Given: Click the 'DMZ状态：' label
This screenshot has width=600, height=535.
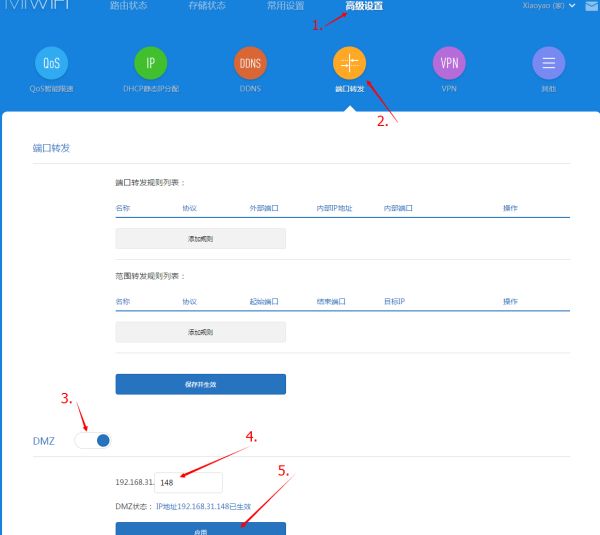Looking at the screenshot, I should pyautogui.click(x=134, y=506).
